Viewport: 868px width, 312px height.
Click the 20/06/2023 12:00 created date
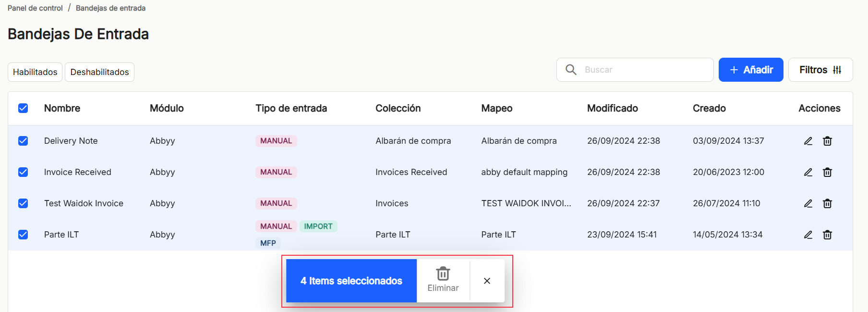728,172
